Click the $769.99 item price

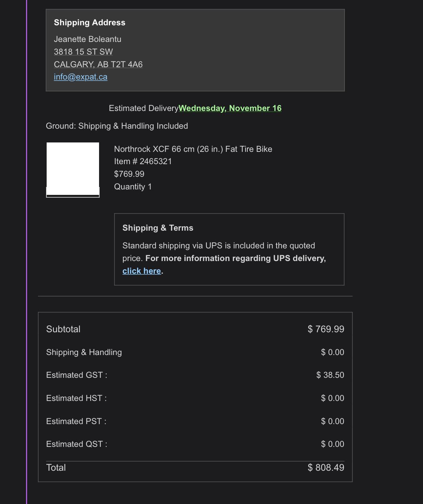129,174
